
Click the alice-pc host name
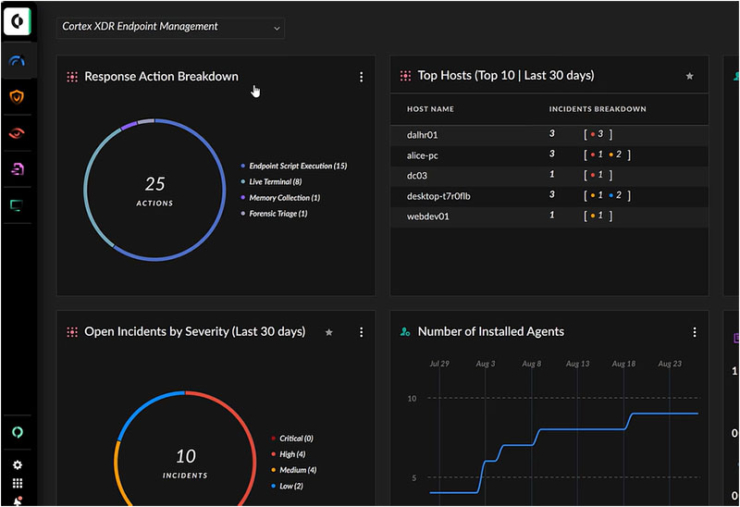point(422,155)
